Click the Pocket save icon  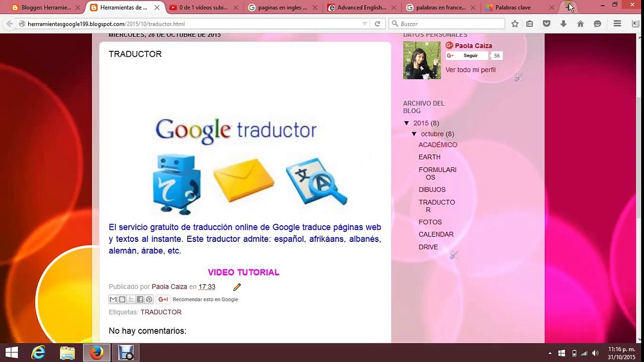[546, 24]
